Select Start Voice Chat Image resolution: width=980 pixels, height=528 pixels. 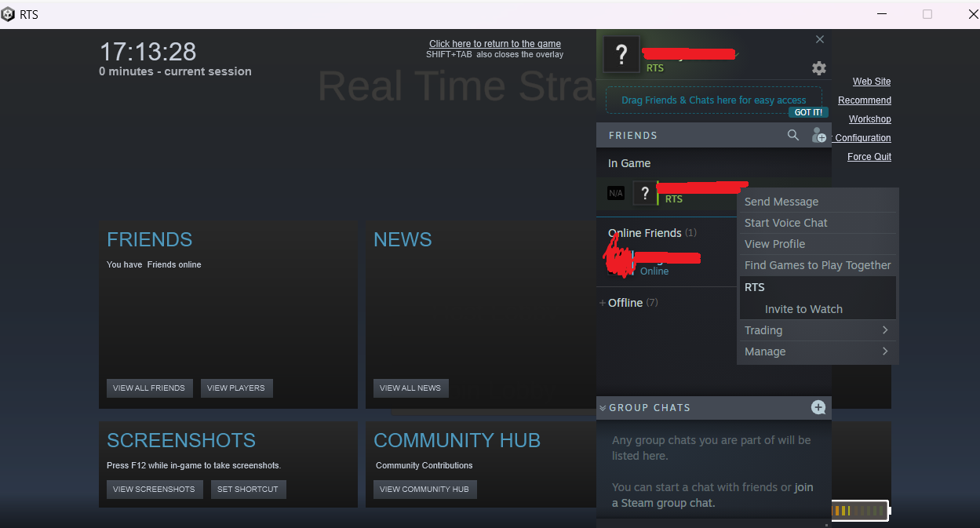818,223
